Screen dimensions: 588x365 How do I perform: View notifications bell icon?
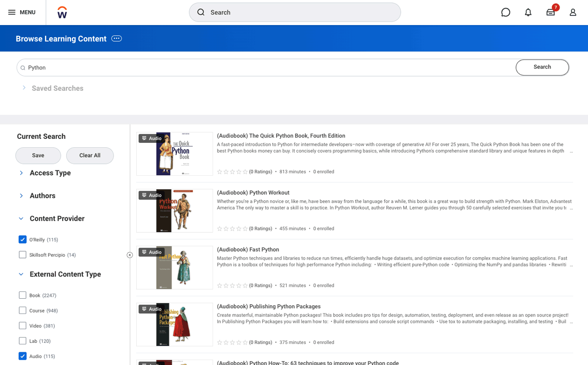pos(528,12)
